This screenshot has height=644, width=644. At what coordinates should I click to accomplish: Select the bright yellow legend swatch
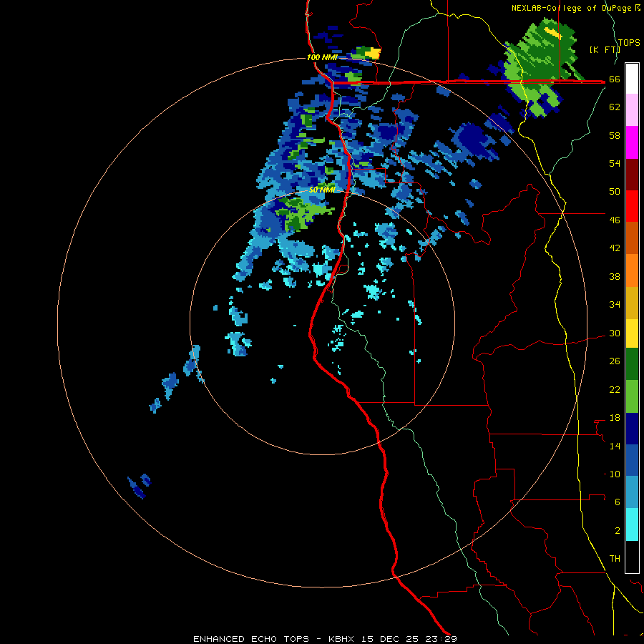[x=632, y=333]
